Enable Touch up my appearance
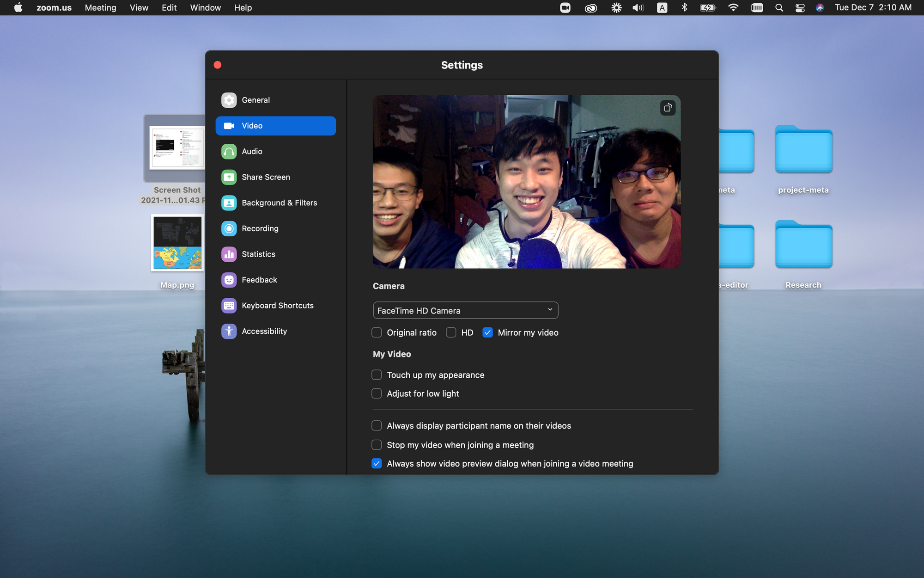Viewport: 924px width, 578px height. 377,375
